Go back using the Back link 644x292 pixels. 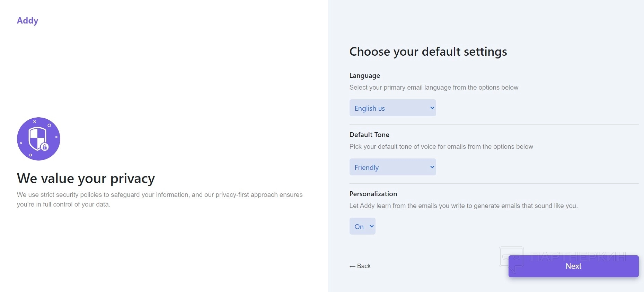click(363, 266)
